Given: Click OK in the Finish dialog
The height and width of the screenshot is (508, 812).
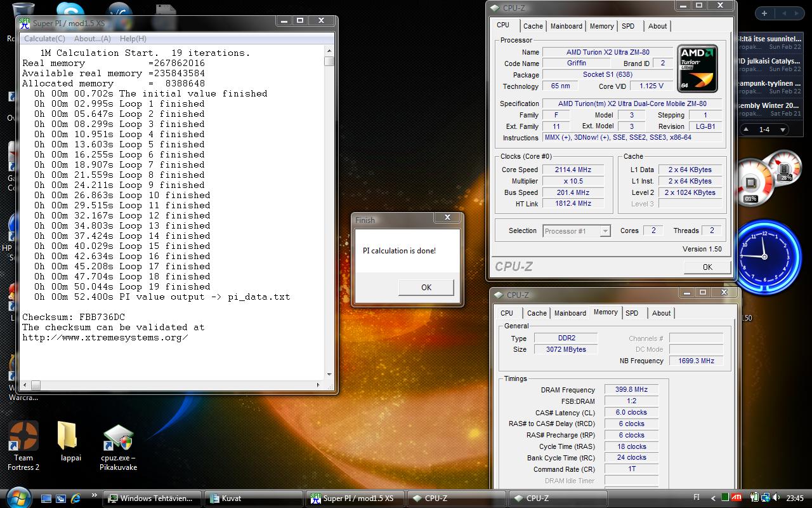Looking at the screenshot, I should [426, 287].
